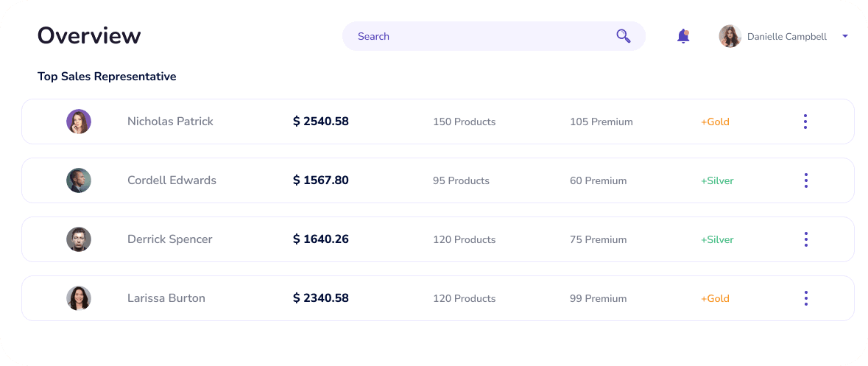This screenshot has width=868, height=366.
Task: Select the Nicholas Patrick name
Action: click(170, 122)
